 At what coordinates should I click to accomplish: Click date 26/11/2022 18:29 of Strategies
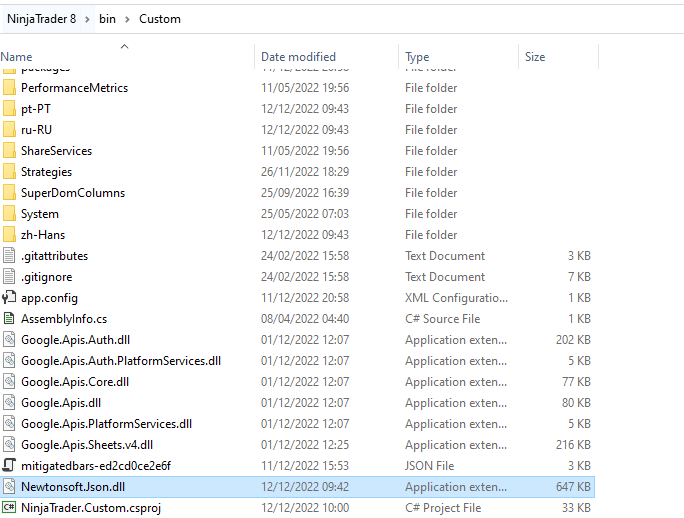click(x=305, y=172)
